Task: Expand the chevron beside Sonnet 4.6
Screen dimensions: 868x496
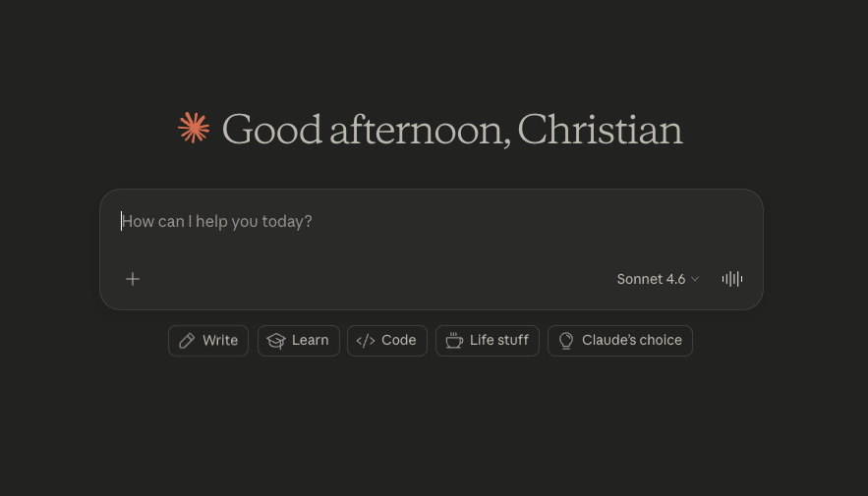Action: 695,279
